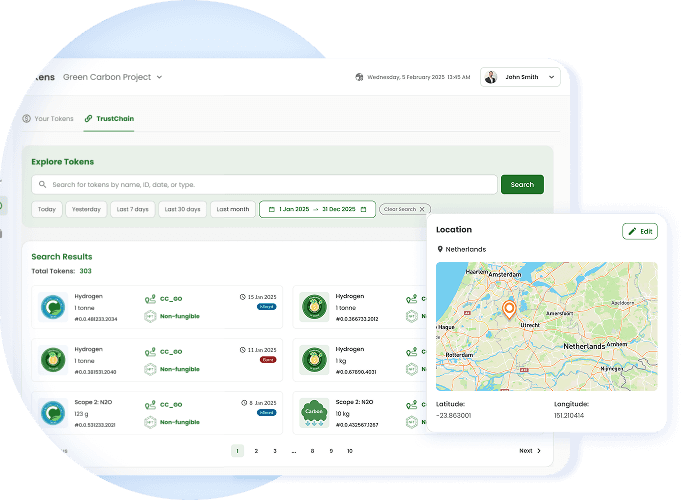Open the Green Carbon Project dropdown

(x=112, y=77)
